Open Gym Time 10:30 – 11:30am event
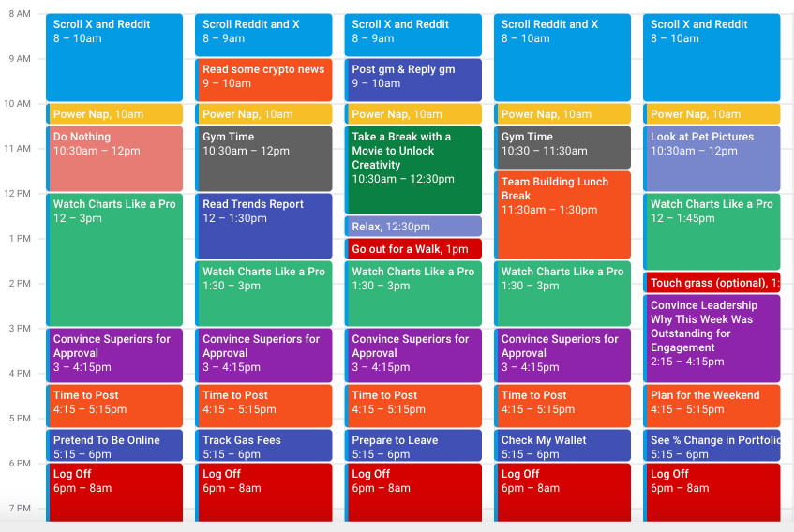The image size is (794, 532). 562,147
